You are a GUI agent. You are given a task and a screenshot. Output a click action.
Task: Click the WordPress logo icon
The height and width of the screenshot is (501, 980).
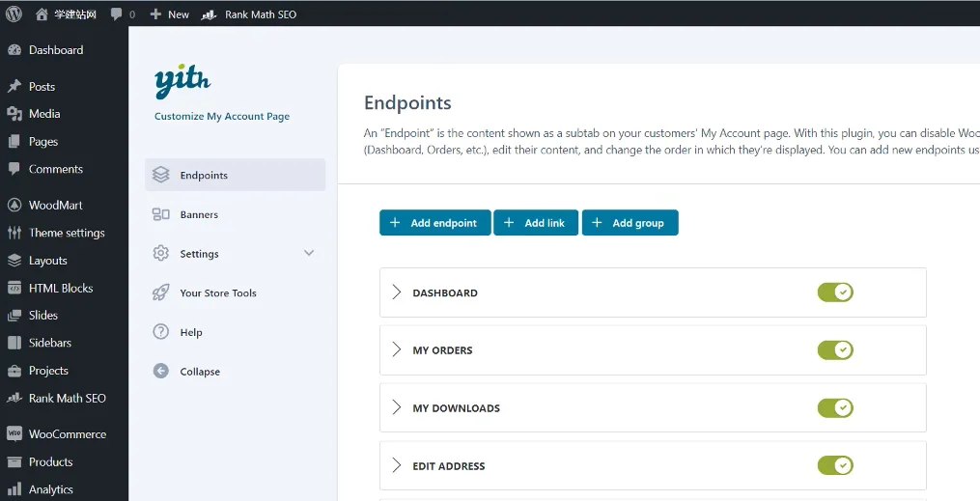[x=14, y=14]
